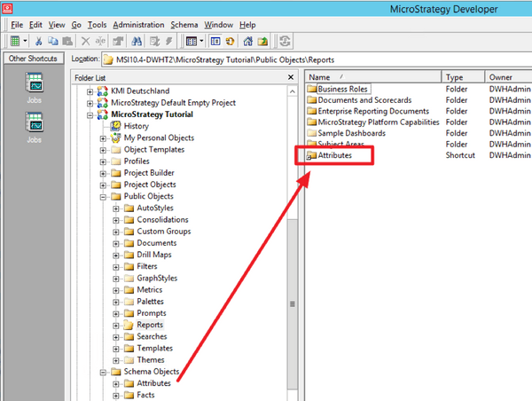
Task: Open the Schema menu
Action: 184,25
